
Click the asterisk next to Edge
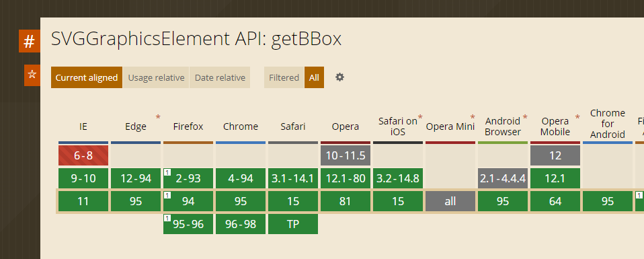click(158, 118)
